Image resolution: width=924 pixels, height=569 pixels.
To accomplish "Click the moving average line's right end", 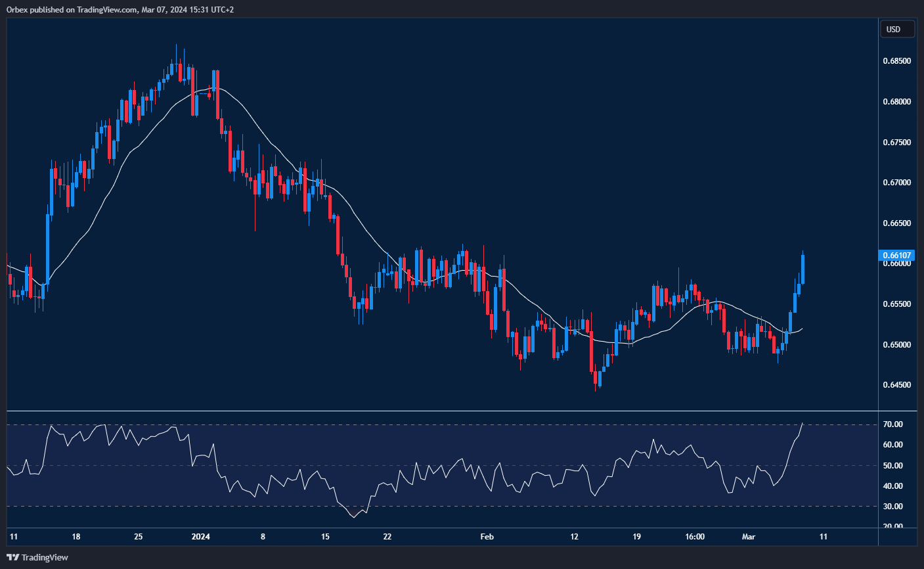I will pos(802,329).
